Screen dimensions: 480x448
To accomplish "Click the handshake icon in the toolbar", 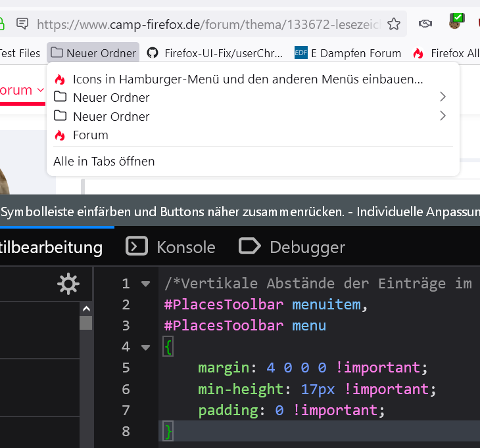I will (425, 24).
